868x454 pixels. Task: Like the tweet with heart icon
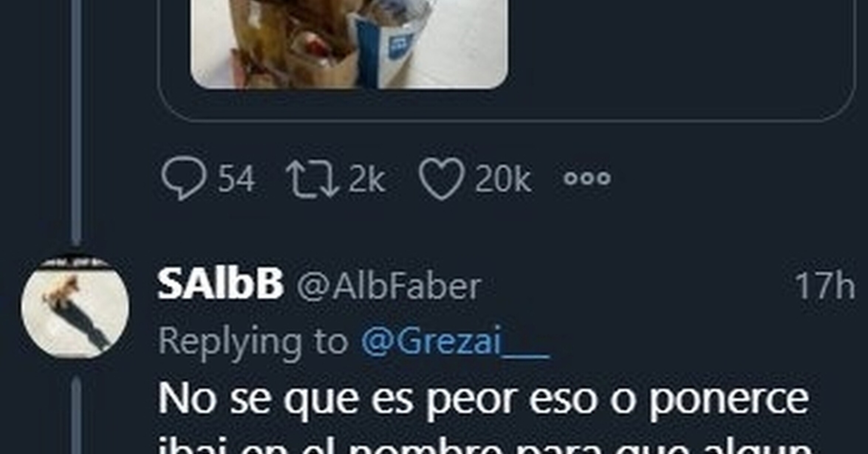(x=441, y=179)
